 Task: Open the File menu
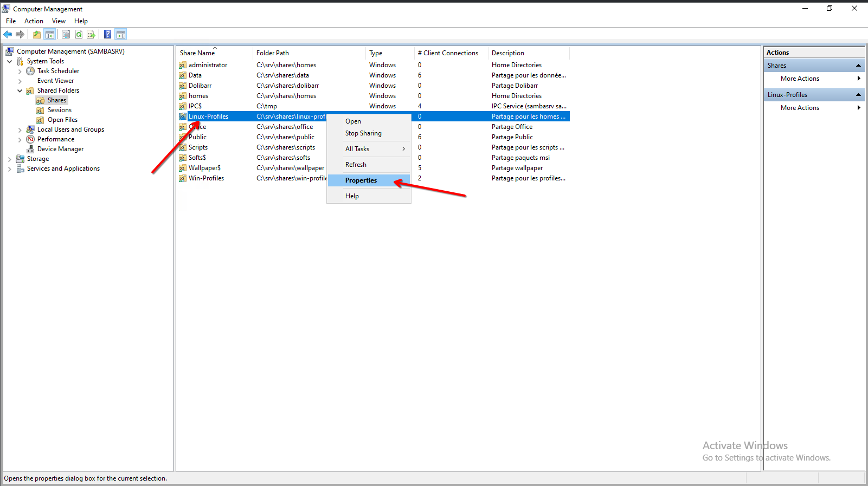(x=11, y=21)
